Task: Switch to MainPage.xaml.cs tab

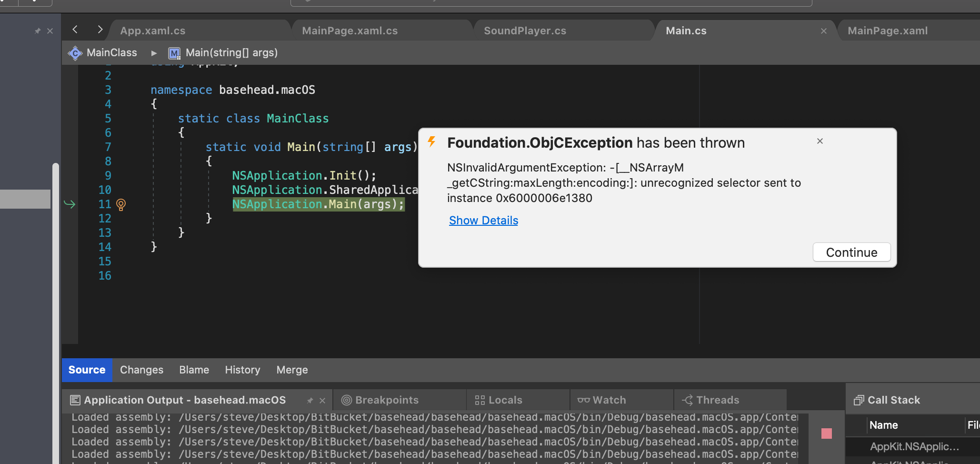Action: click(350, 31)
